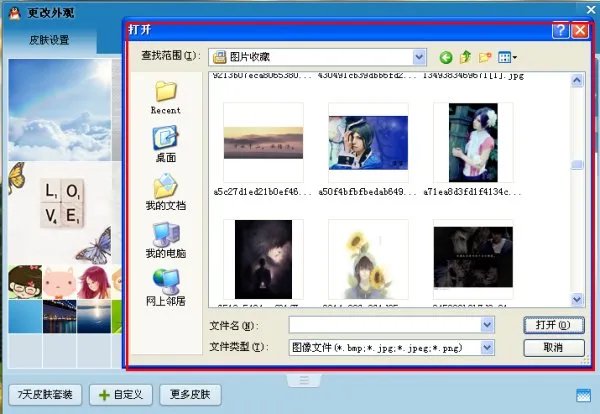Open 网上邻居 in places bar
This screenshot has height=414, width=600.
coord(166,288)
